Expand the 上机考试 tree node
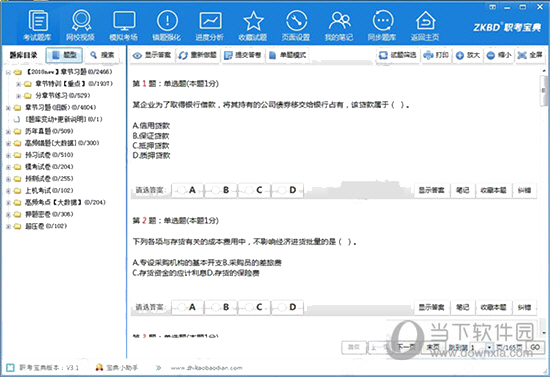550x377 pixels. click(8, 191)
